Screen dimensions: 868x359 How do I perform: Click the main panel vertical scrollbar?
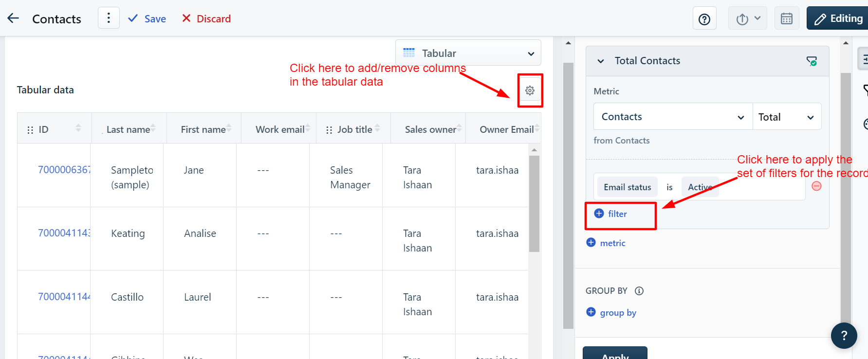point(568,196)
